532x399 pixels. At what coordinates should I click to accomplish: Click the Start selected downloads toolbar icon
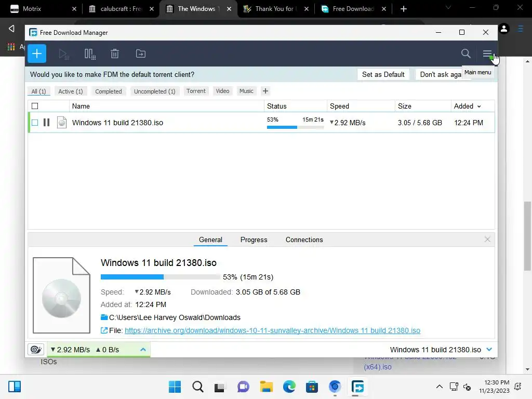click(x=64, y=54)
